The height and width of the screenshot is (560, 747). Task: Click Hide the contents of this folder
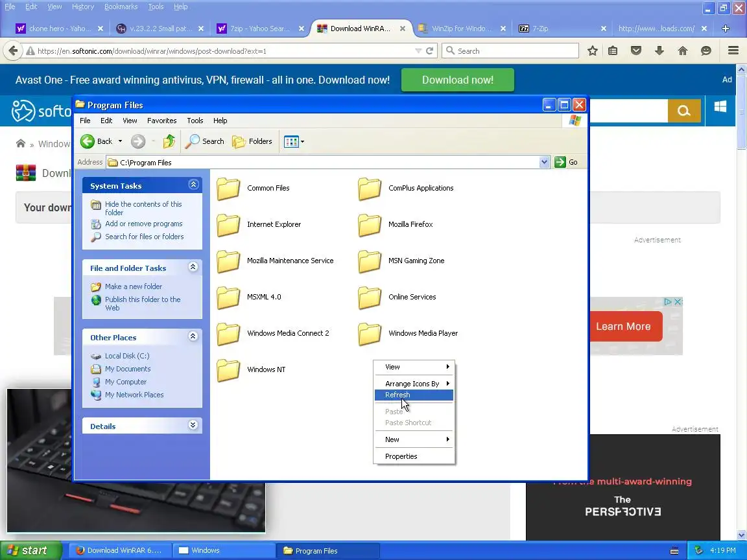coord(143,208)
